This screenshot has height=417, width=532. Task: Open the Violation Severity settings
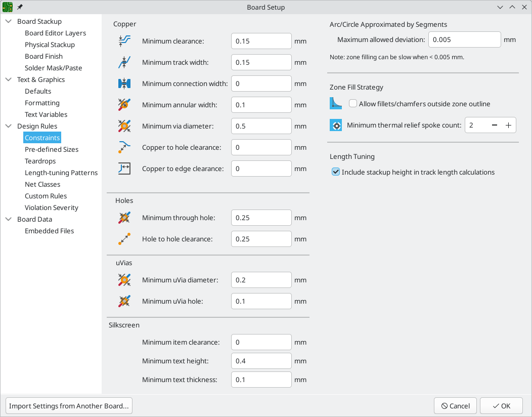(x=51, y=207)
